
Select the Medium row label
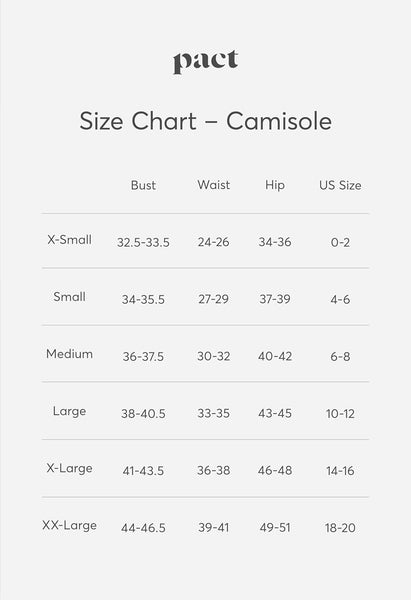69,354
